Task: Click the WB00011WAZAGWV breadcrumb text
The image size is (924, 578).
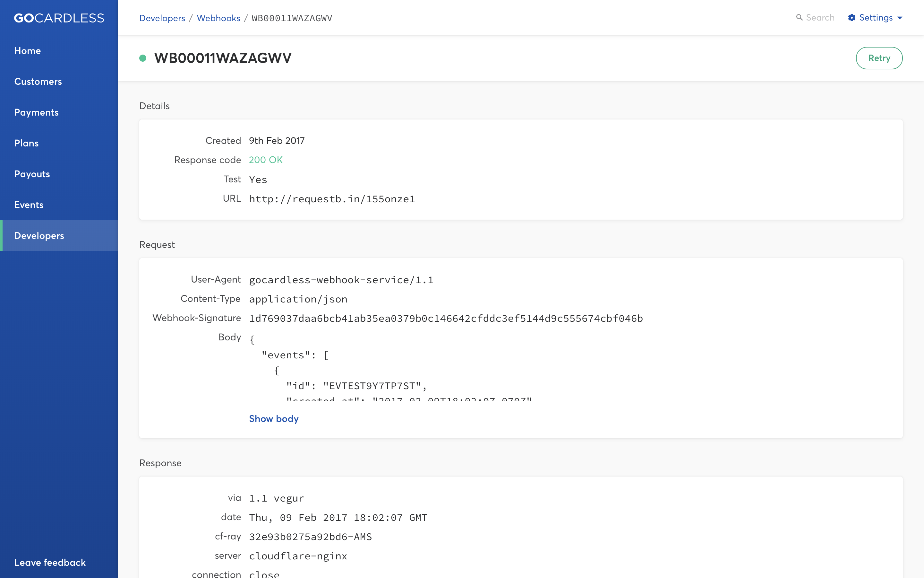Action: click(292, 18)
